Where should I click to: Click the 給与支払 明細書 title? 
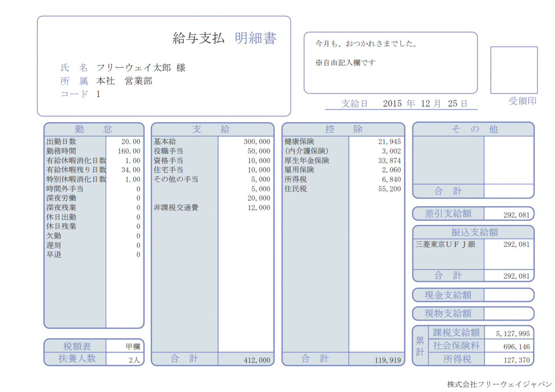[224, 39]
